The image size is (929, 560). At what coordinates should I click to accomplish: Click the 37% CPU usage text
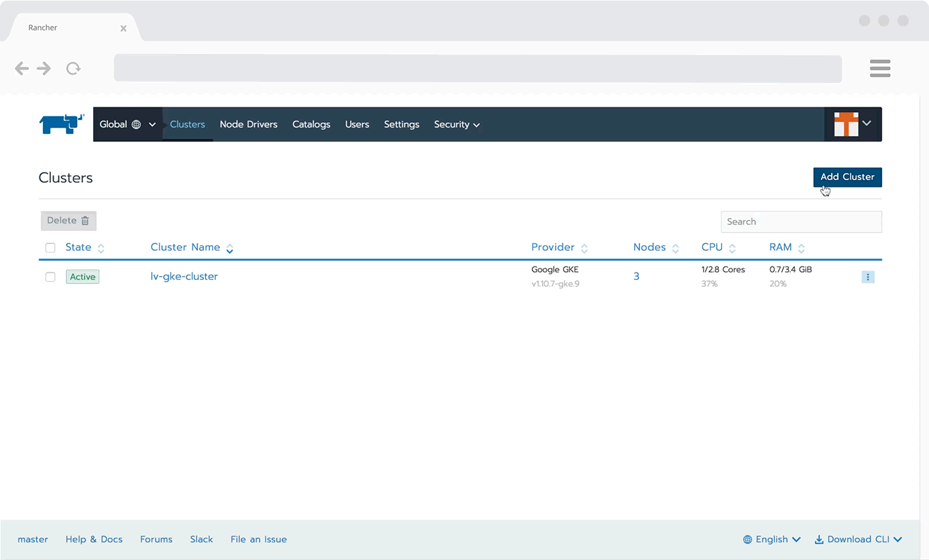click(x=709, y=284)
